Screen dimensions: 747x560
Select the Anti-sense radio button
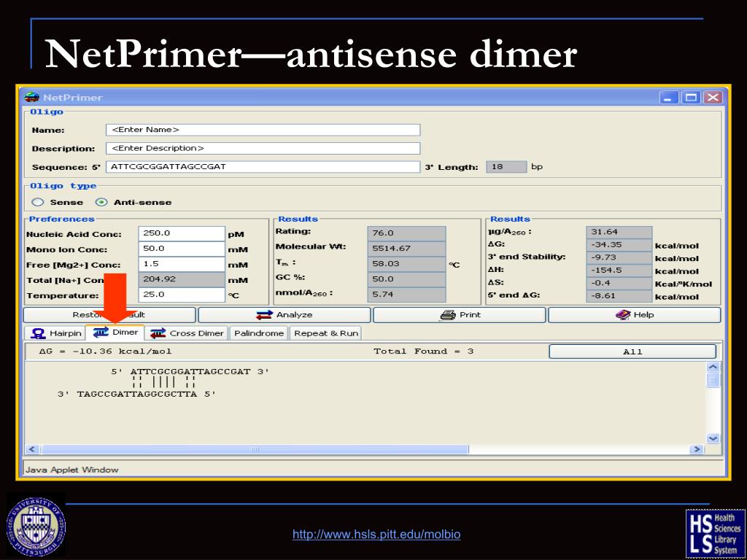(x=101, y=203)
